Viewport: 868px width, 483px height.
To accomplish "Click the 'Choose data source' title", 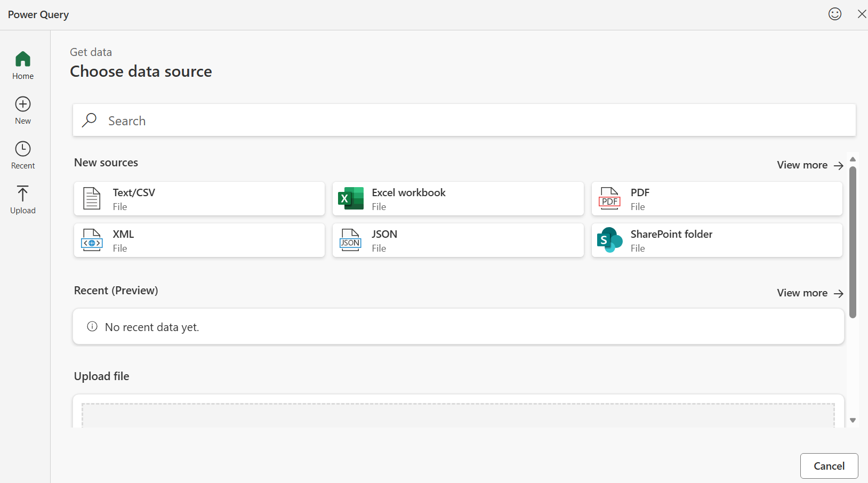I will pos(141,71).
